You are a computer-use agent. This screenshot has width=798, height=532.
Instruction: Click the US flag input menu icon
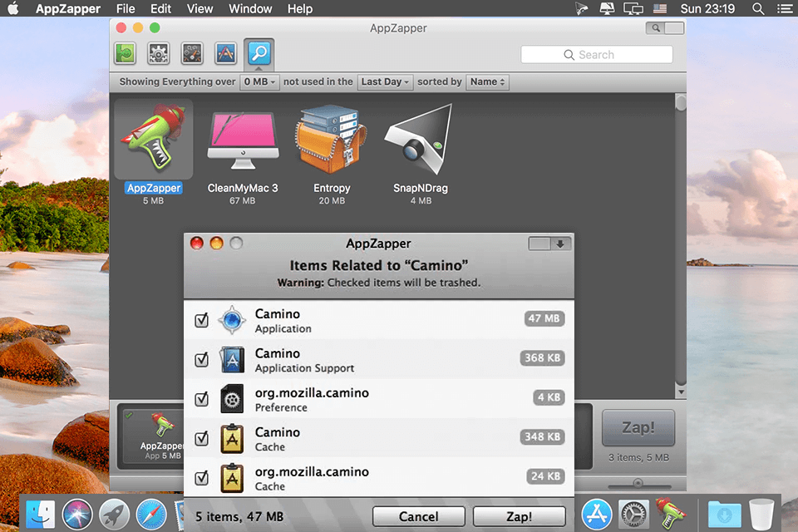(660, 8)
